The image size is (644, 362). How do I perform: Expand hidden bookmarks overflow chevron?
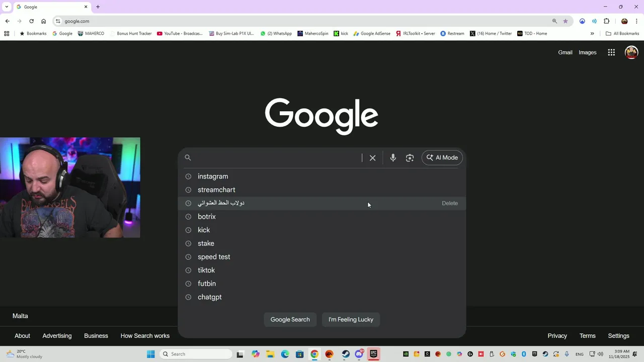click(592, 34)
